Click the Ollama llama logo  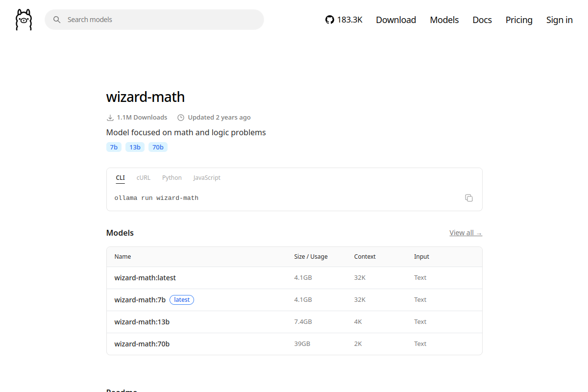(x=24, y=20)
